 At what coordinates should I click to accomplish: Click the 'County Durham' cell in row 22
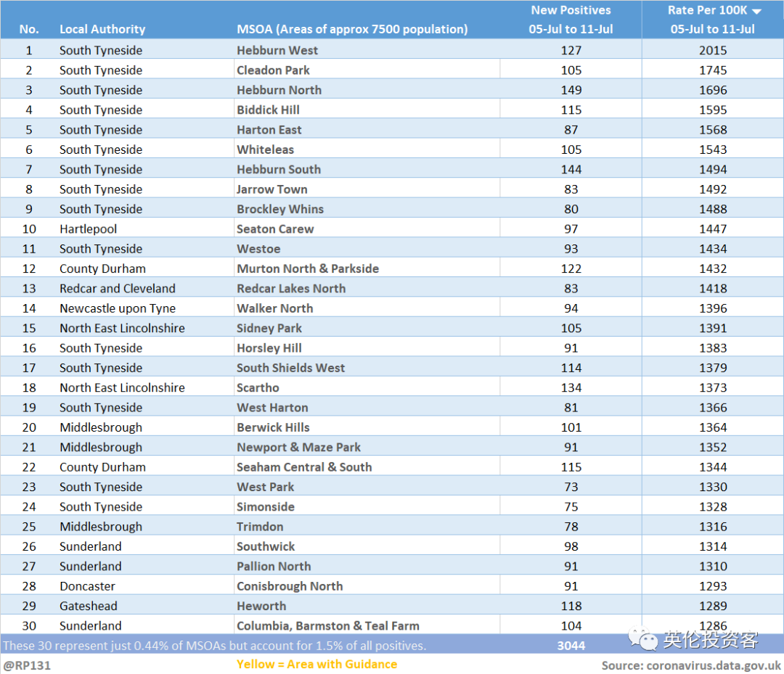(x=102, y=467)
